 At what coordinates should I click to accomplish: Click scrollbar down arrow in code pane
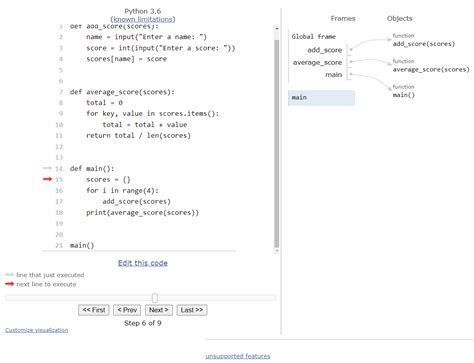click(276, 251)
